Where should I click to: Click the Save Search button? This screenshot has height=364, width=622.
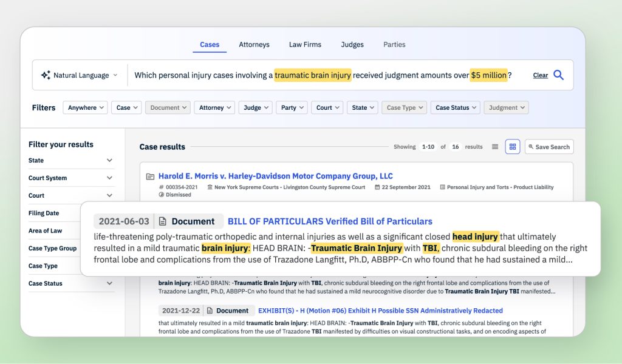[549, 147]
